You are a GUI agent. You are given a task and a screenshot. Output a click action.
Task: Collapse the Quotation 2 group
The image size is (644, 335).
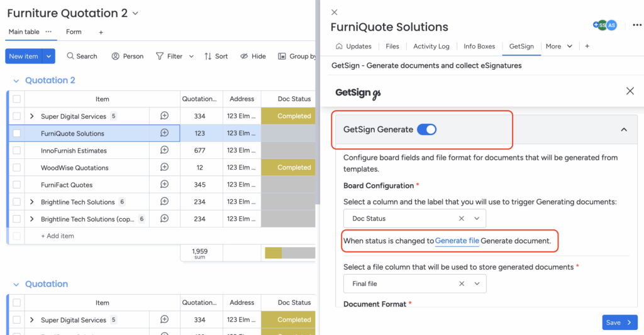tap(16, 81)
